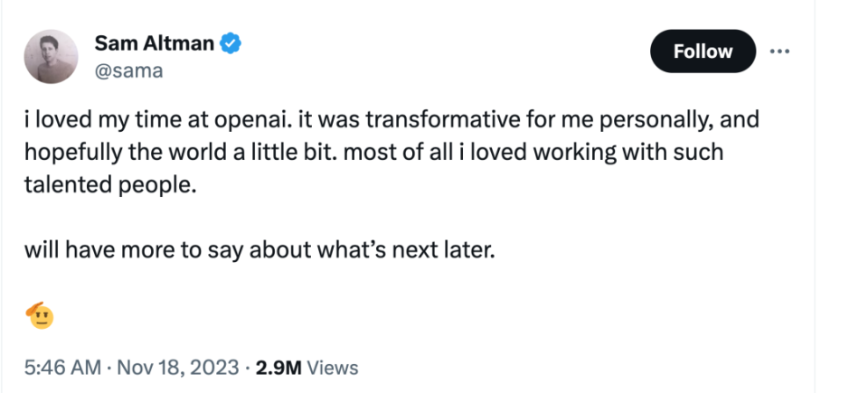Click the saluting face emoji
Viewport: 868px width, 393px height.
[41, 315]
